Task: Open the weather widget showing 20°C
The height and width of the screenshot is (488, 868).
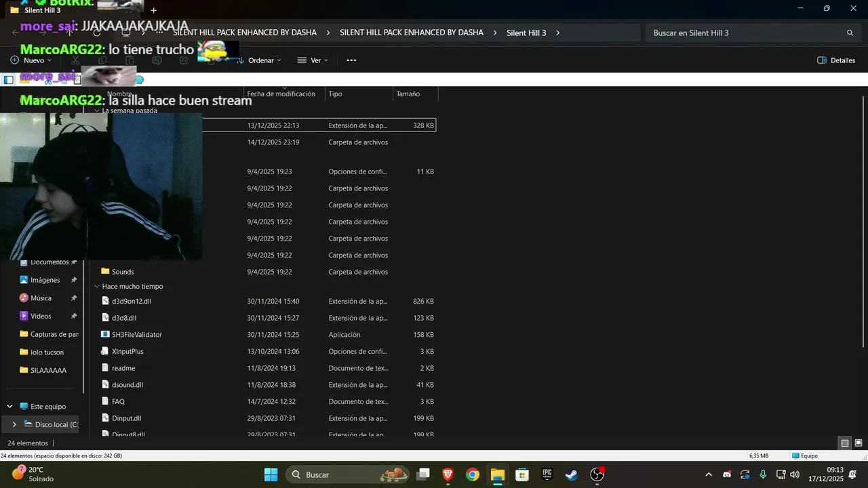Action: pos(33,474)
